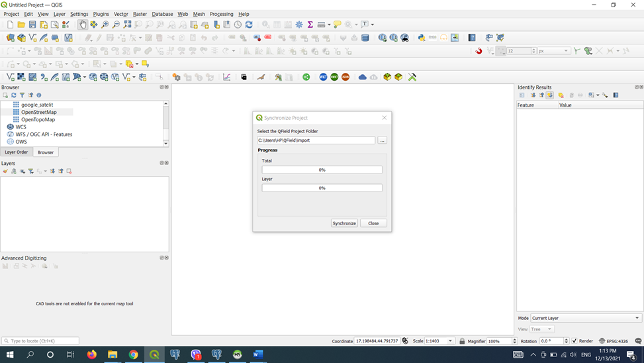Open the Help book icon

click(472, 38)
